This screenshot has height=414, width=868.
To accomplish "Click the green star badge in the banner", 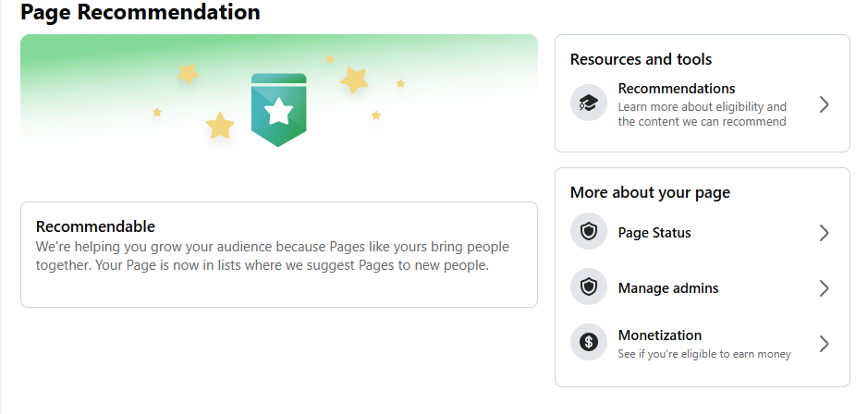I will pyautogui.click(x=278, y=110).
